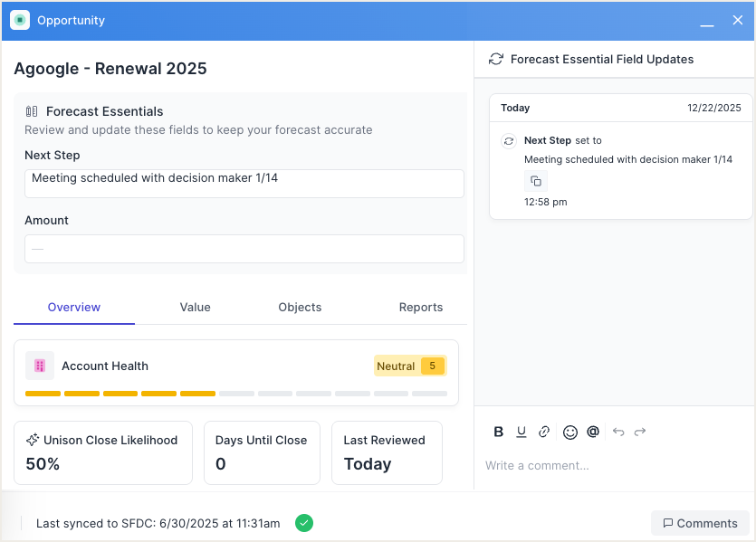The height and width of the screenshot is (542, 756).
Task: Open the emoji picker
Action: coord(569,433)
